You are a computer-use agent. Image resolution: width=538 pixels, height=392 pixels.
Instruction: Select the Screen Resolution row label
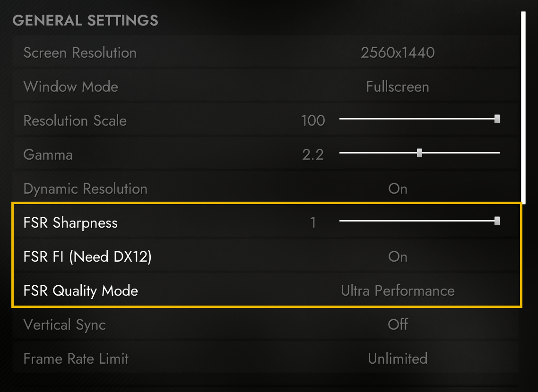tap(80, 53)
